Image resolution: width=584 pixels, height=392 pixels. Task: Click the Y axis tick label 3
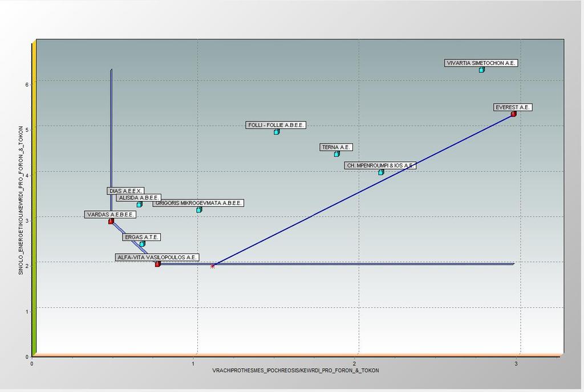(x=27, y=221)
